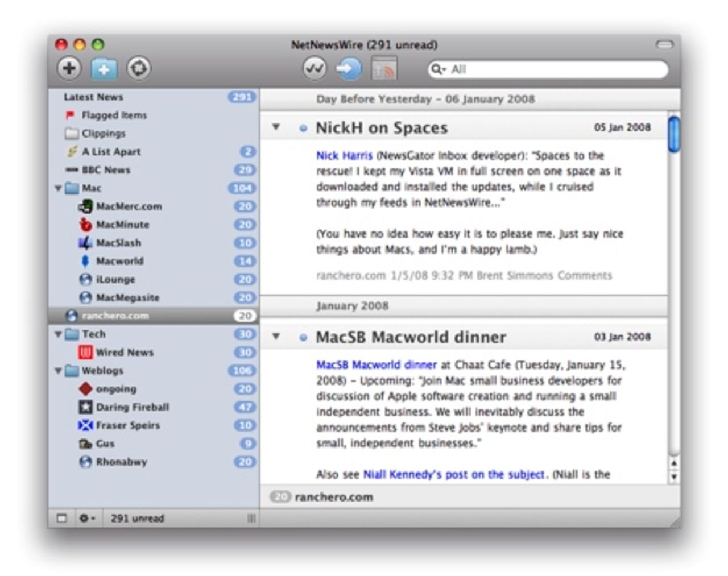Viewport: 728px width, 576px height.
Task: Click the feed page RSS toolbar icon
Action: (384, 69)
